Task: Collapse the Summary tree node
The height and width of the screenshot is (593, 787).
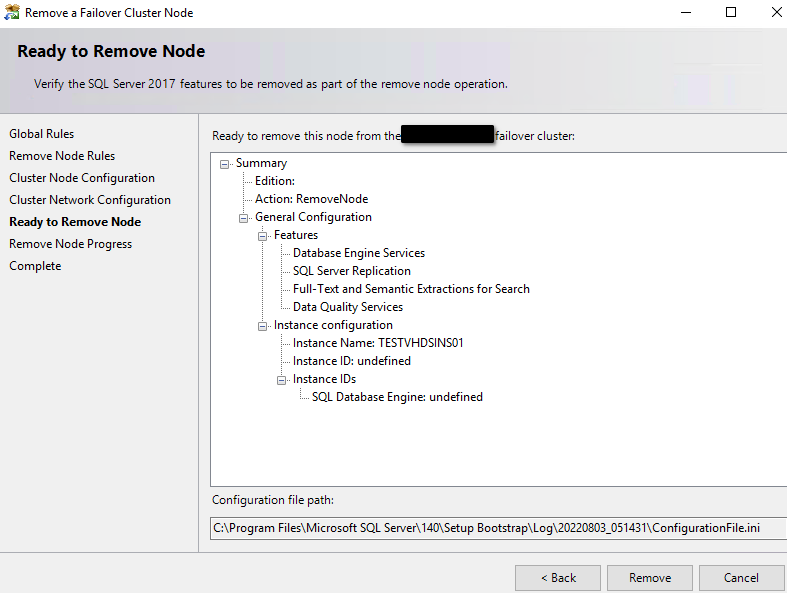Action: click(224, 164)
